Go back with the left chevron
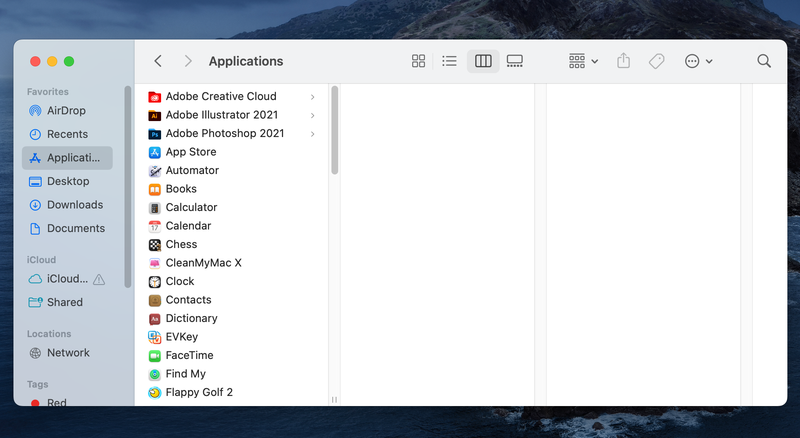Viewport: 800px width, 438px height. point(158,61)
